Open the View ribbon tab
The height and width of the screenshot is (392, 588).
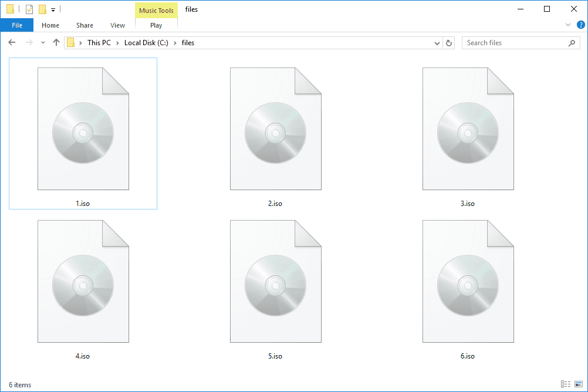coord(117,25)
